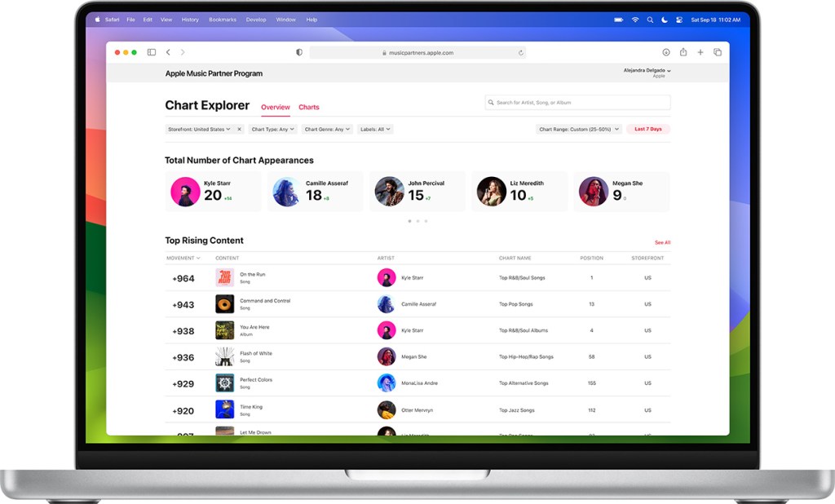The width and height of the screenshot is (835, 504).
Task: Click the Command and Control song title
Action: click(x=265, y=300)
